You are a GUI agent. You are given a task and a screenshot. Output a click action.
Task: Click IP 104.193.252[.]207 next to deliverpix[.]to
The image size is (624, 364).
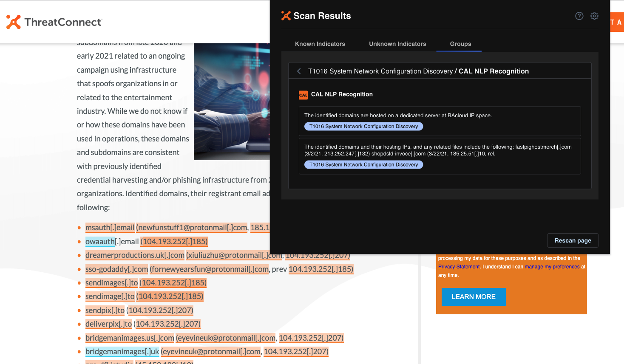[168, 324]
